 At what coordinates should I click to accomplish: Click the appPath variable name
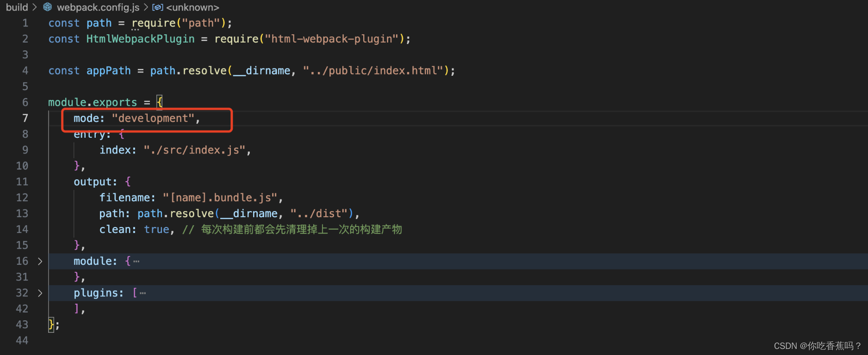tap(109, 71)
